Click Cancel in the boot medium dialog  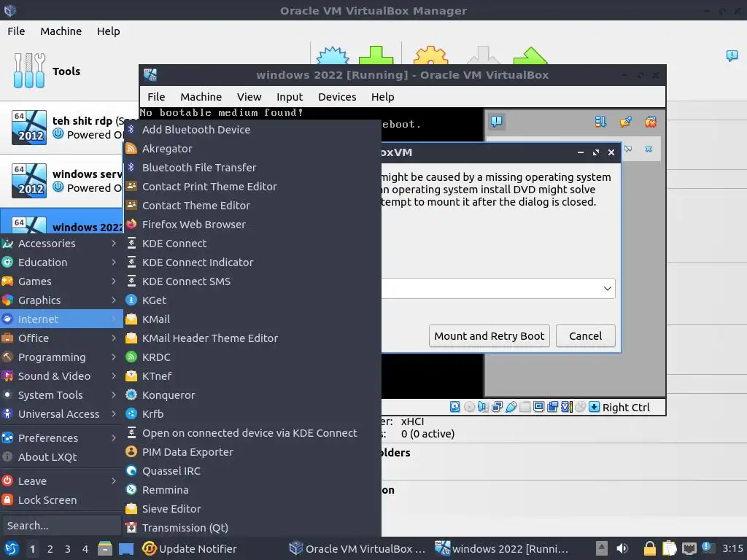(x=585, y=335)
